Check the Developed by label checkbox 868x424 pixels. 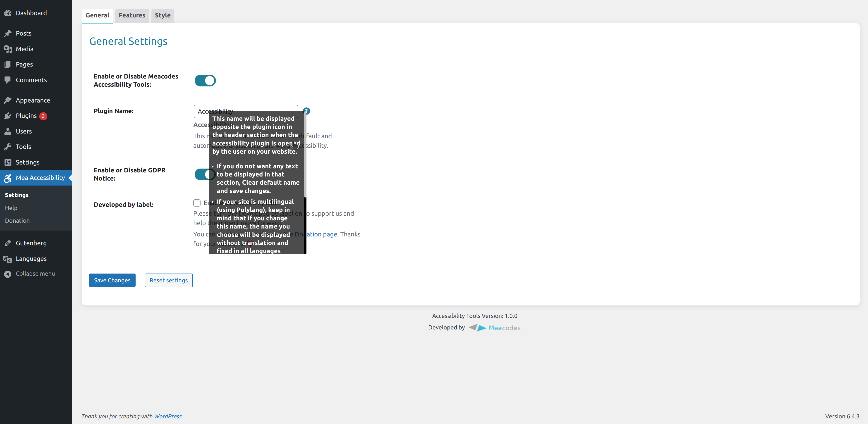(197, 203)
